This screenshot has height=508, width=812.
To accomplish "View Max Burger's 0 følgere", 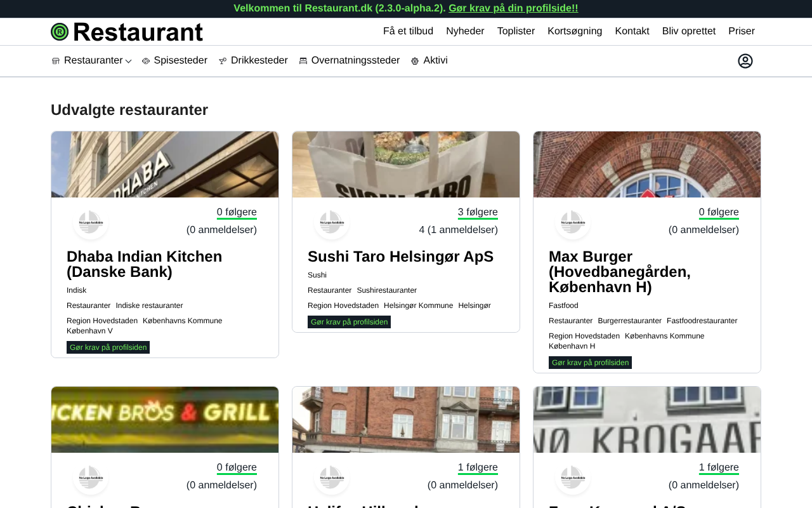I will click(719, 213).
